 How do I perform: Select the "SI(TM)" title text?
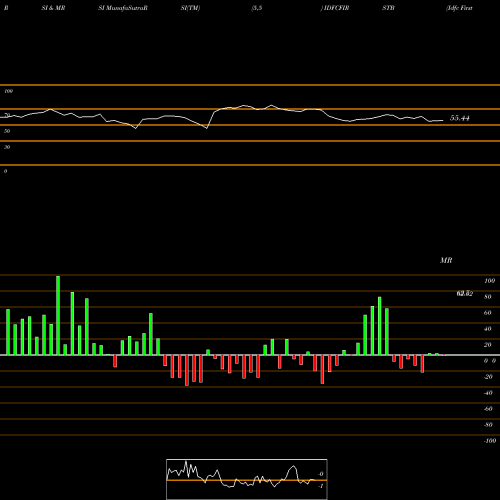point(190,8)
